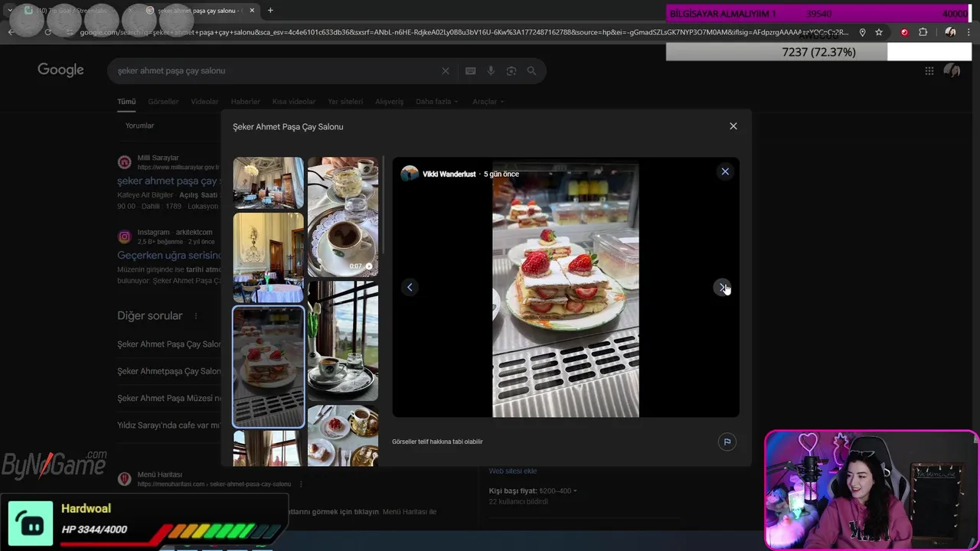This screenshot has width=980, height=551.
Task: Search by image with the camera lens icon
Action: [511, 70]
